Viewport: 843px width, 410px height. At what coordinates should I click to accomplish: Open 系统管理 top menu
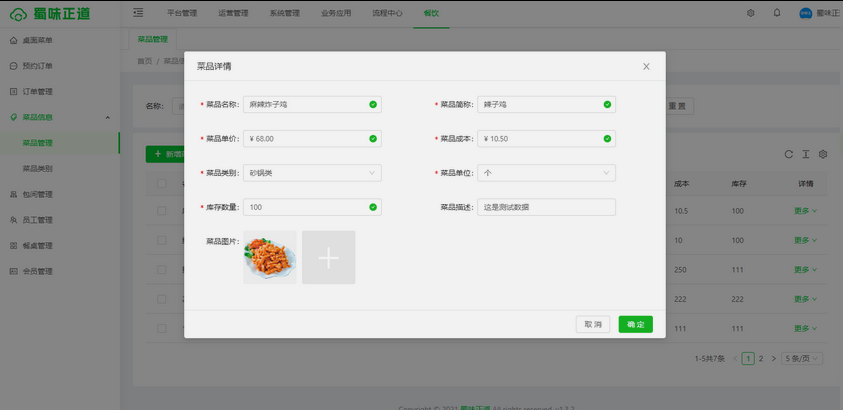tap(284, 13)
